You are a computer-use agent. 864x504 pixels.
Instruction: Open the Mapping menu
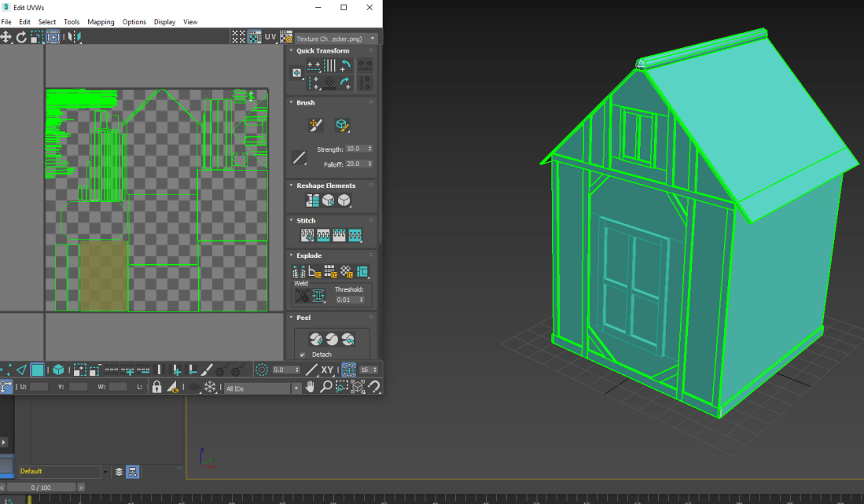[101, 22]
